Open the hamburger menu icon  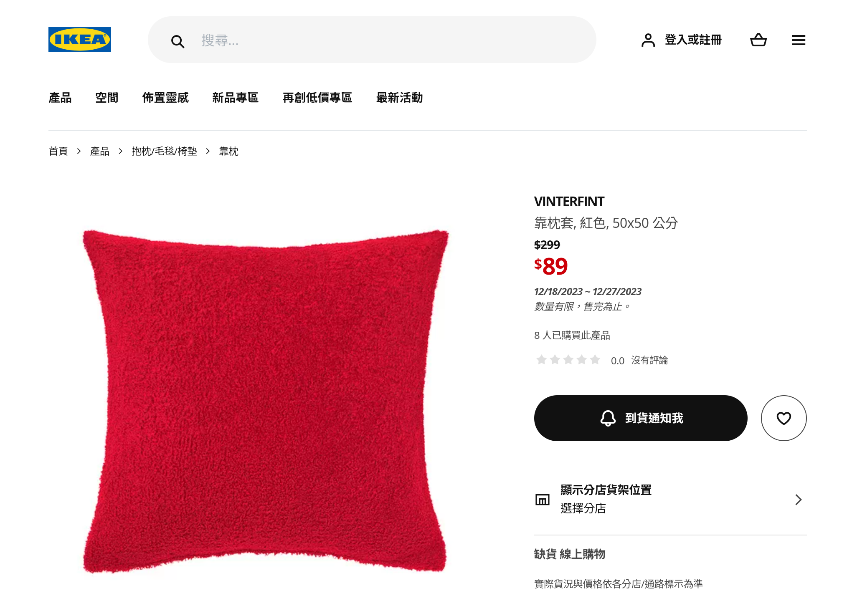799,40
